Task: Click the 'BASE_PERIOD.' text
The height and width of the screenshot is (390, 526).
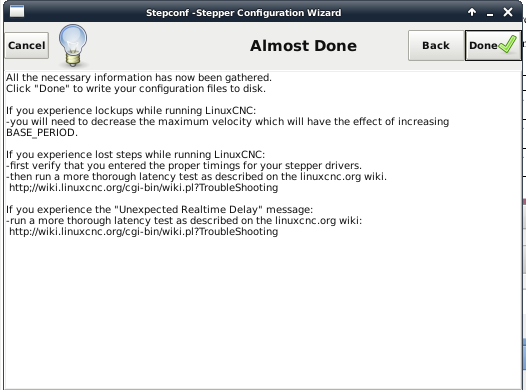Action: 42,132
